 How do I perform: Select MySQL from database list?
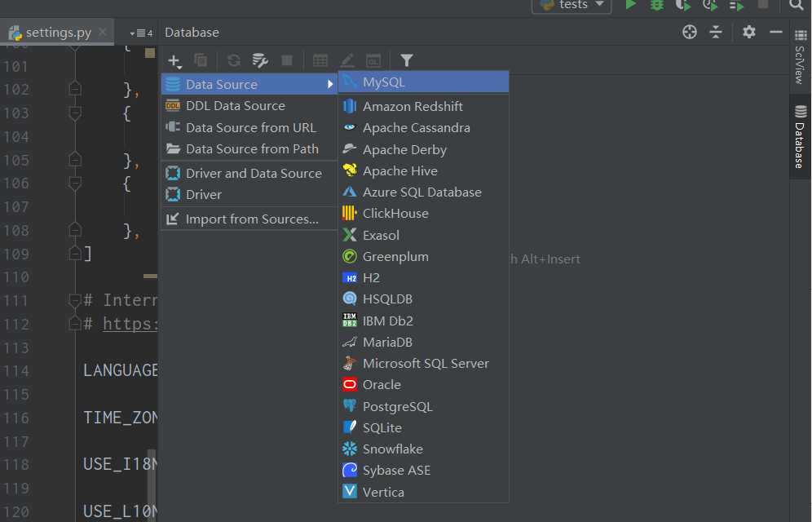point(424,82)
